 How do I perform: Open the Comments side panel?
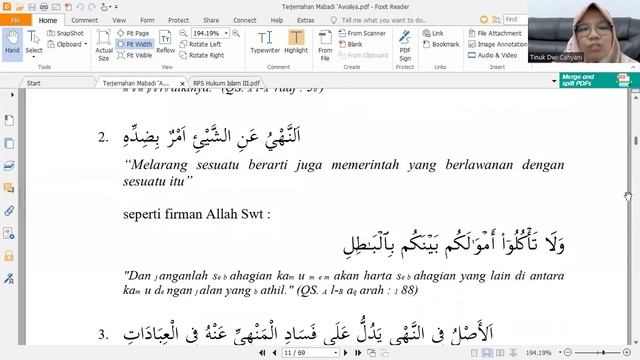click(9, 188)
